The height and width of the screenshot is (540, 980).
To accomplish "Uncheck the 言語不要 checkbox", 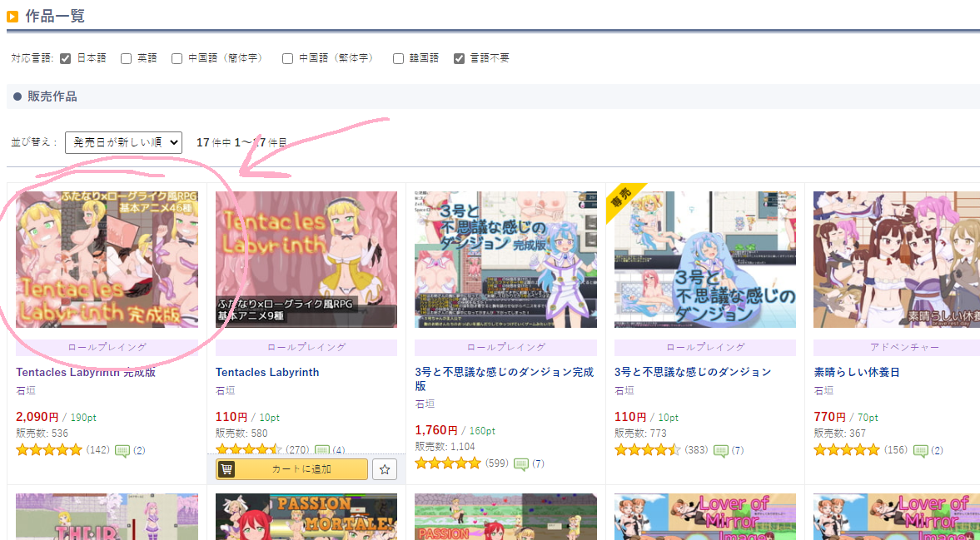I will click(x=460, y=59).
